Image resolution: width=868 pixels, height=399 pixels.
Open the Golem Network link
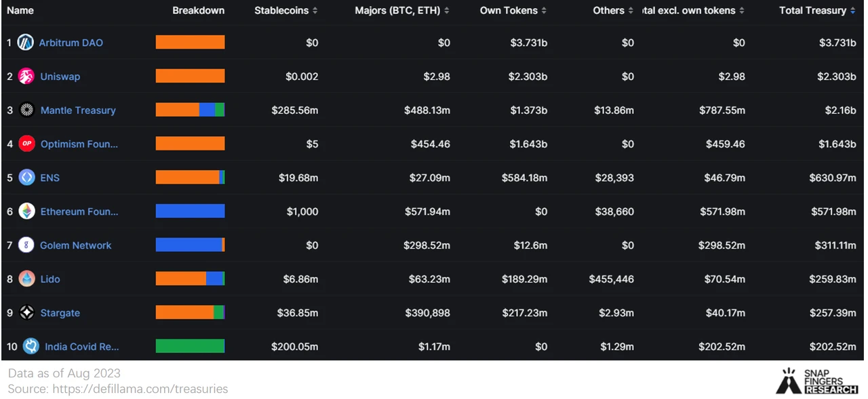tap(75, 245)
